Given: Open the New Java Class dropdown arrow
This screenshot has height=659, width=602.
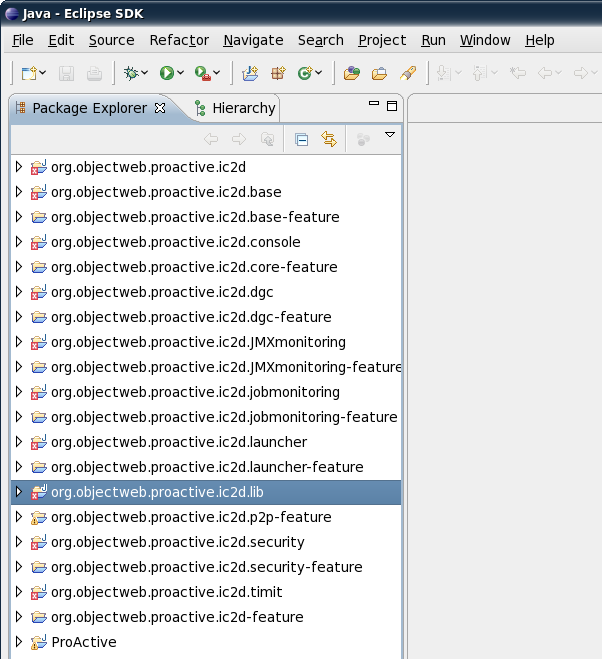Looking at the screenshot, I should 319,73.
